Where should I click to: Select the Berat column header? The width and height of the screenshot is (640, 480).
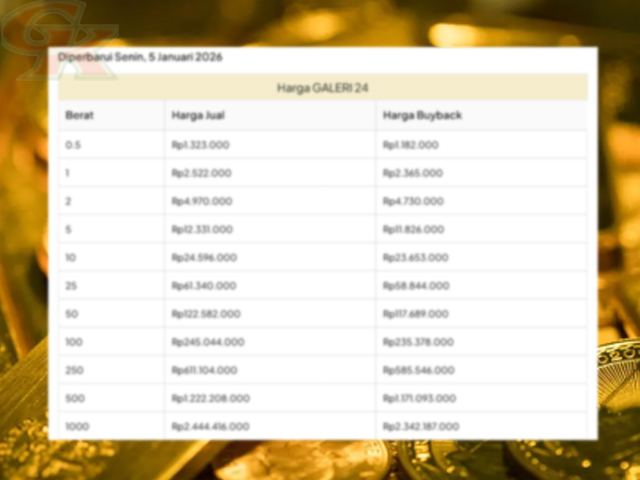(79, 116)
